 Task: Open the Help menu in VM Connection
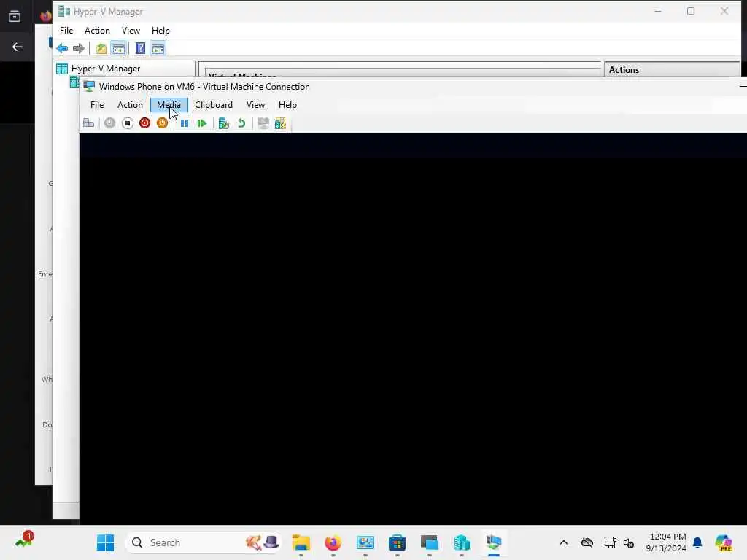[287, 105]
